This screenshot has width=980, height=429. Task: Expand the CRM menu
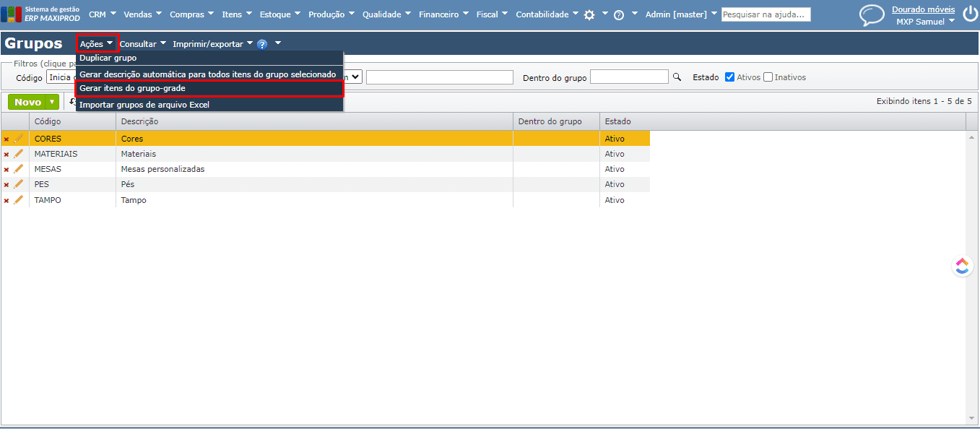pos(103,14)
